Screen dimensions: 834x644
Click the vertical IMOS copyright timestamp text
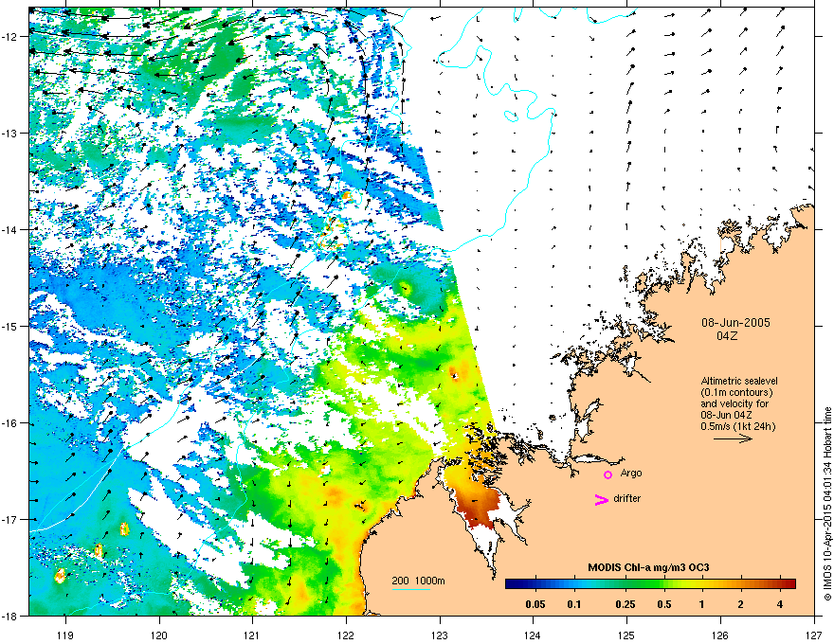[827, 504]
